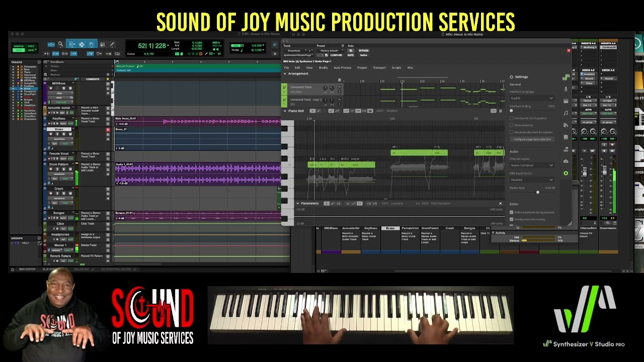The height and width of the screenshot is (362, 644).
Task: Open MIDI Input Device Disabled dropdown
Action: pos(532,179)
